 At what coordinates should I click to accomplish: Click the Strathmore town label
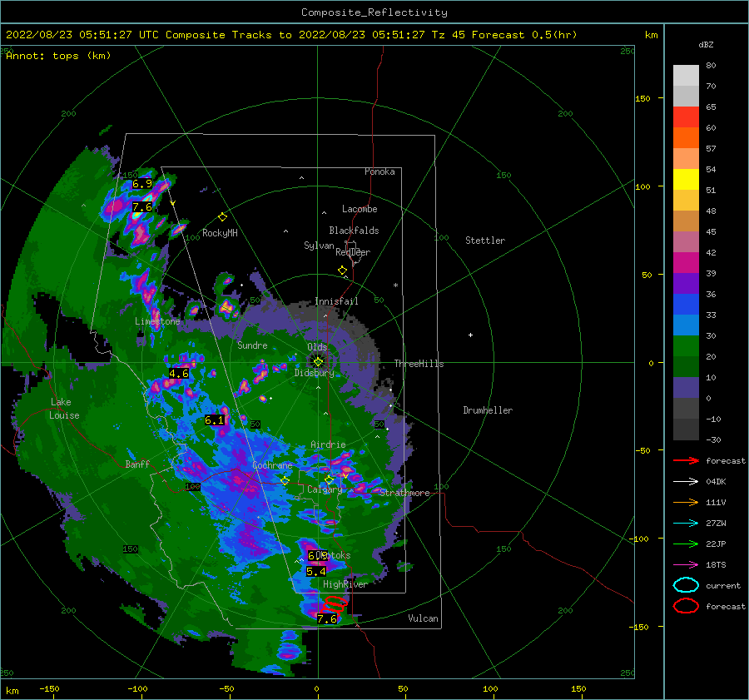[404, 493]
